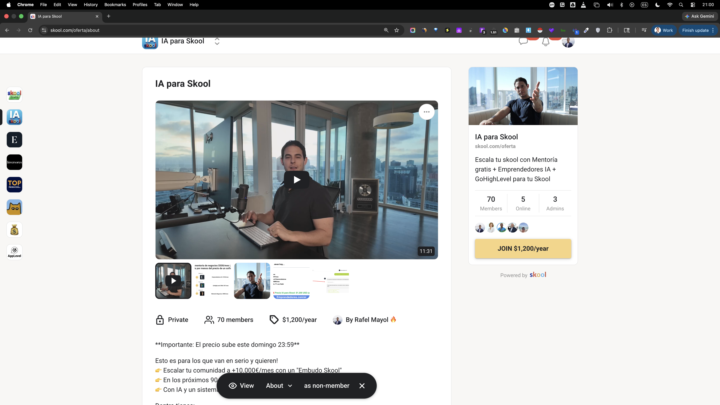The width and height of the screenshot is (720, 405).
Task: Click the Powered by skool logo link
Action: tap(523, 275)
